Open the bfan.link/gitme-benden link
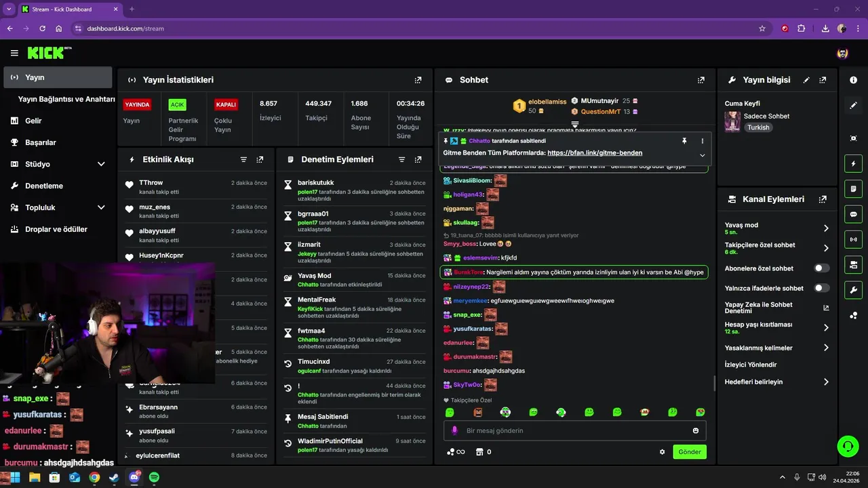The width and height of the screenshot is (868, 488). click(595, 152)
